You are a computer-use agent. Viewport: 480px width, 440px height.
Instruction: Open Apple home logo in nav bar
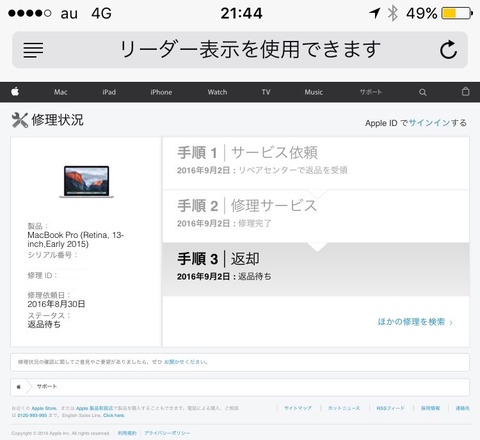pos(15,91)
